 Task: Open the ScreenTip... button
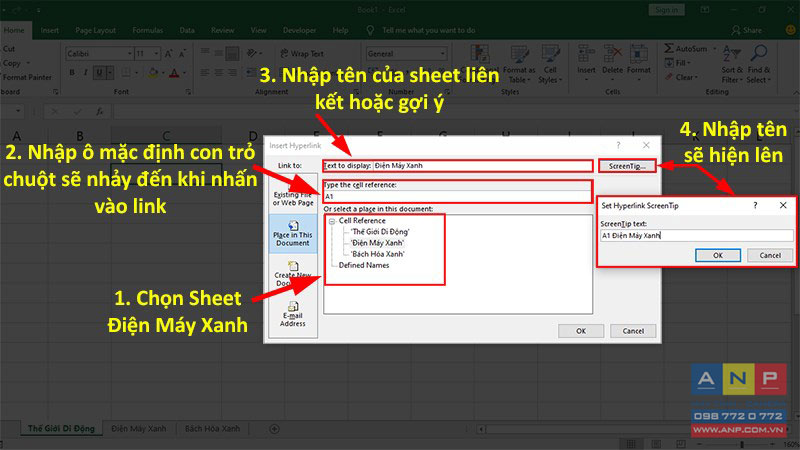coord(627,166)
